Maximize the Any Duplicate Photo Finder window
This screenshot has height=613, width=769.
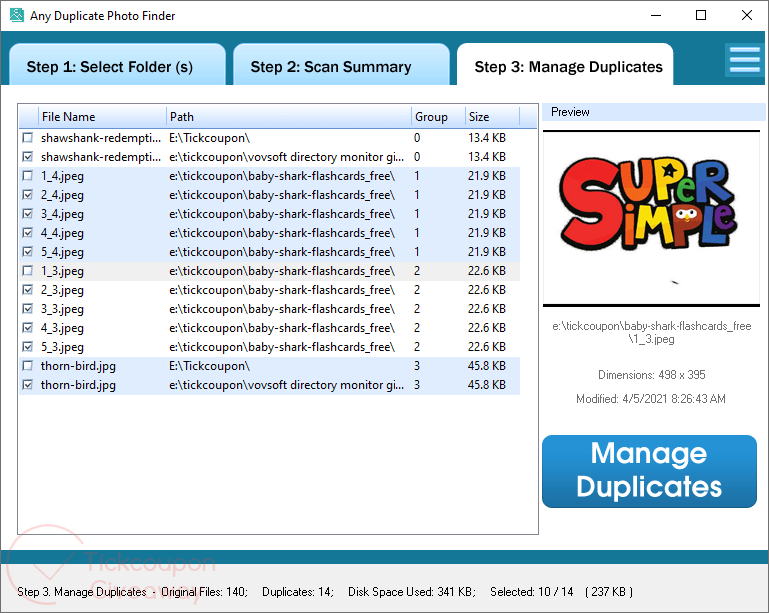tap(701, 16)
